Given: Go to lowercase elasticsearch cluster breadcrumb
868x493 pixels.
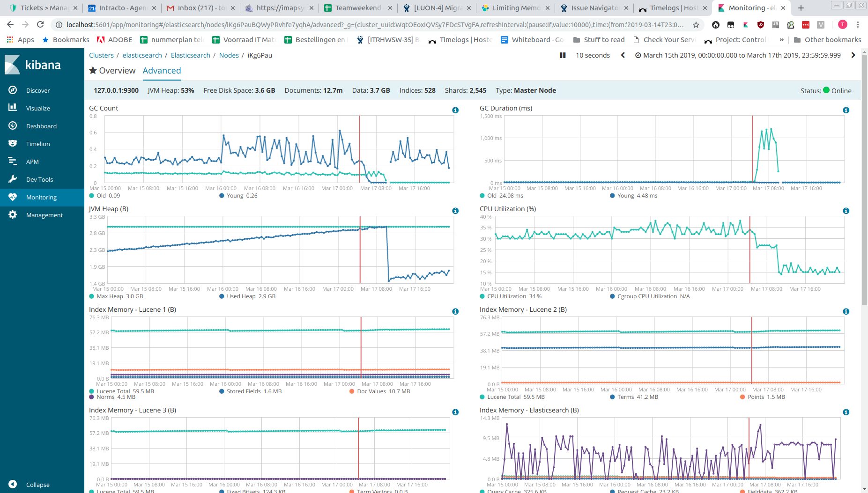Looking at the screenshot, I should click(x=142, y=55).
